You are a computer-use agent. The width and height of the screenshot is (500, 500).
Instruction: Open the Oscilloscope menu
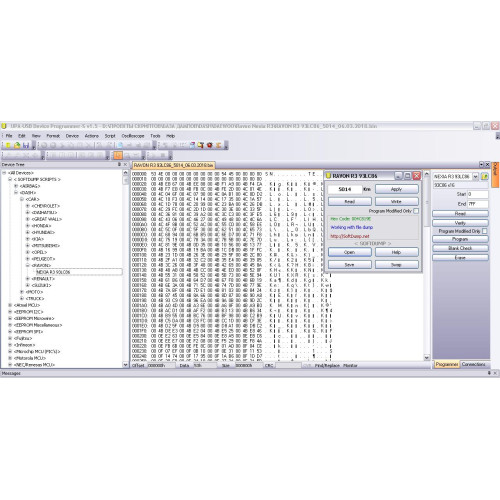click(x=133, y=136)
